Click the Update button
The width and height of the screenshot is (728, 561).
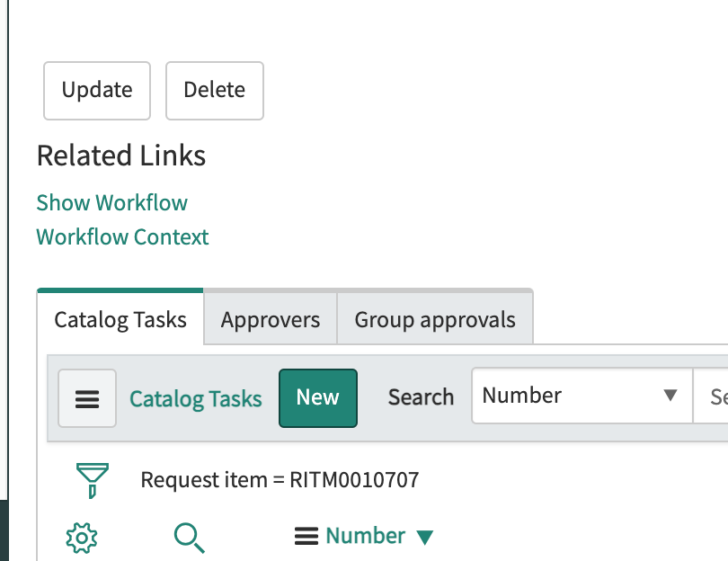pyautogui.click(x=97, y=90)
